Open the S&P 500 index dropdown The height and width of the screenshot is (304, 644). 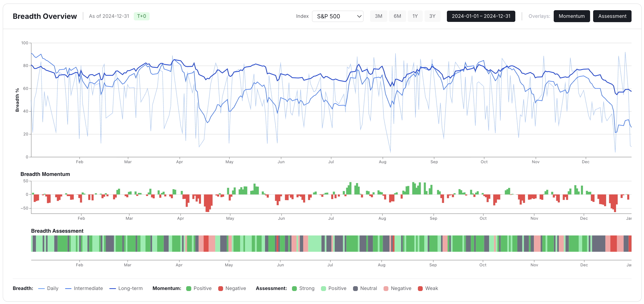333,16
